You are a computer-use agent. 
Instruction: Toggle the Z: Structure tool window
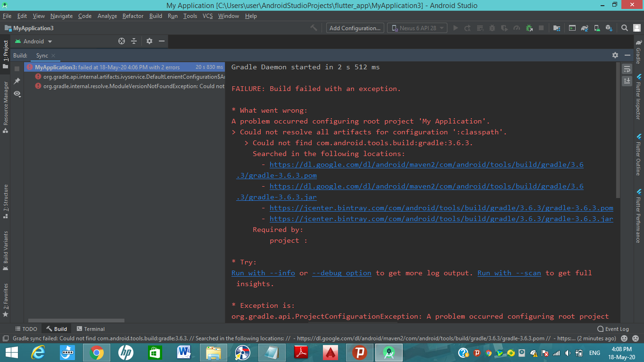(6, 201)
